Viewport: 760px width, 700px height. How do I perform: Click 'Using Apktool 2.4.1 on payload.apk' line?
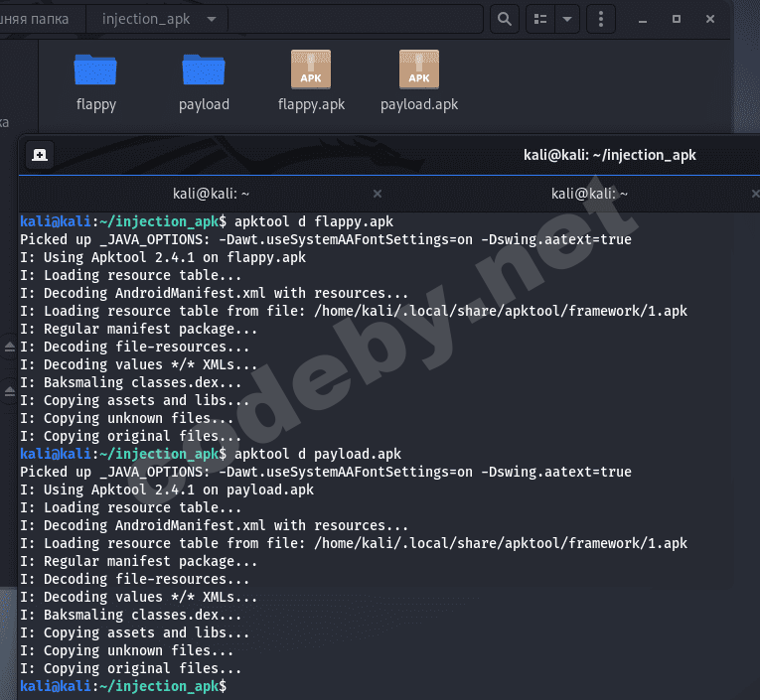(x=167, y=490)
